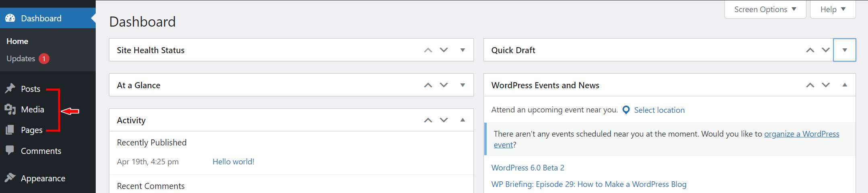This screenshot has width=868, height=193.
Task: Click the Dashboard gauge icon
Action: point(10,18)
